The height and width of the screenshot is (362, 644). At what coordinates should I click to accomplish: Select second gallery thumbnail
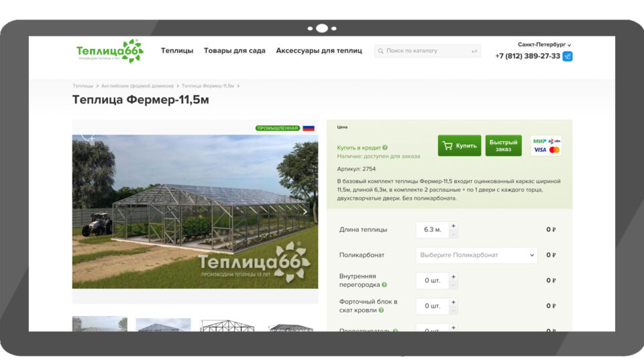(163, 324)
